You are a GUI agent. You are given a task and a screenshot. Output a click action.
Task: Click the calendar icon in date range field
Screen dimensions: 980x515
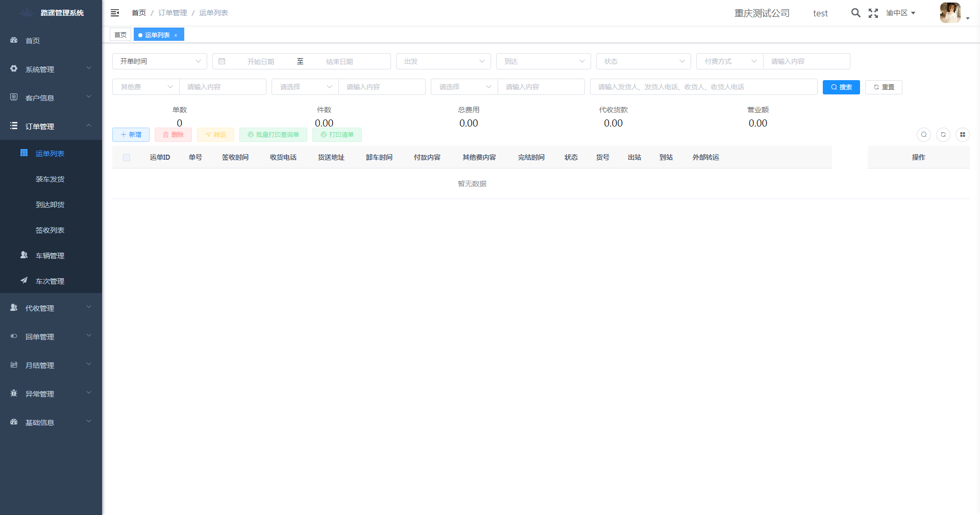222,61
